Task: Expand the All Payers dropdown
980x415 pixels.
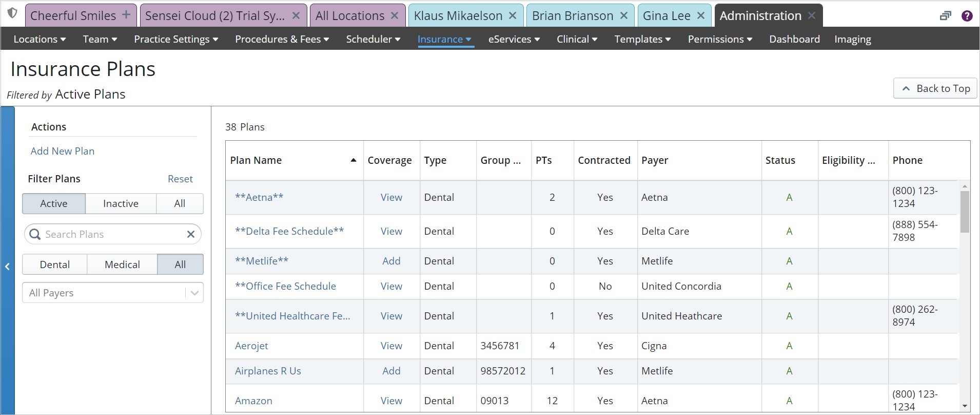Action: 194,293
